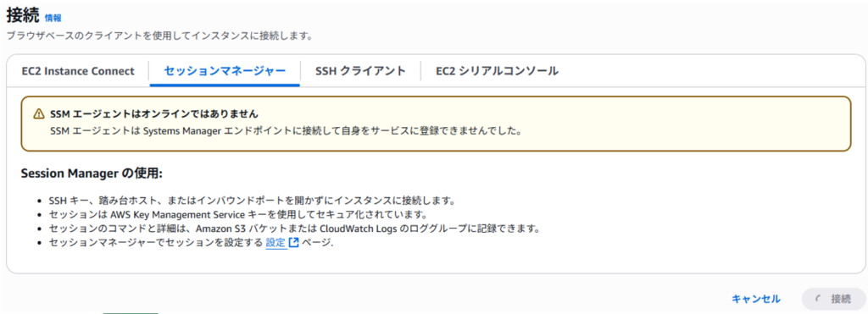This screenshot has width=868, height=314.
Task: Select the セッションマネージャー tab
Action: click(225, 71)
